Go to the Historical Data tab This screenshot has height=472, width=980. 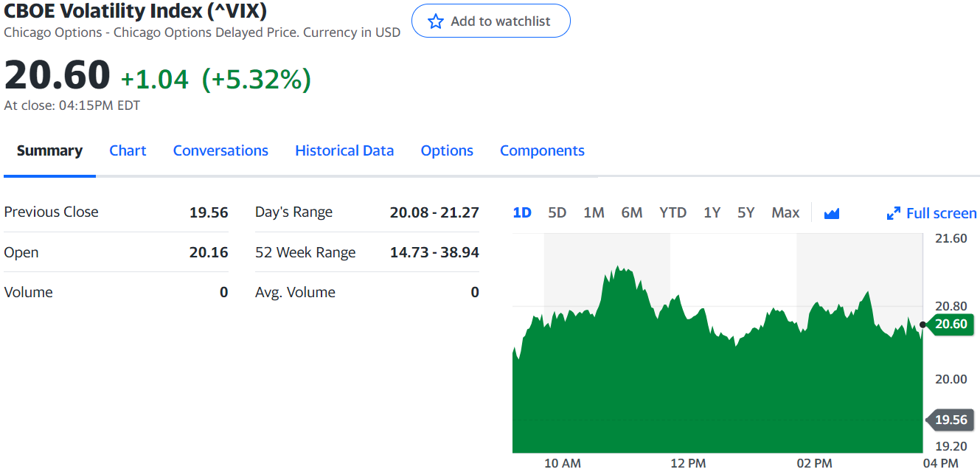(x=344, y=150)
